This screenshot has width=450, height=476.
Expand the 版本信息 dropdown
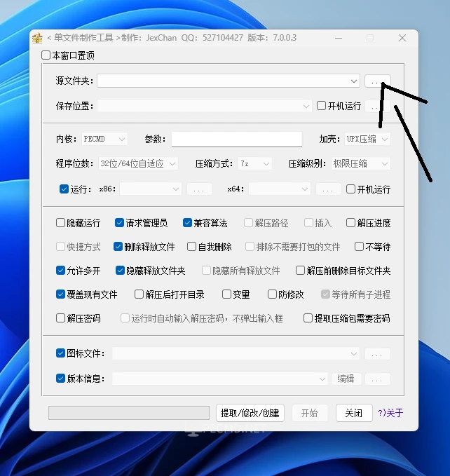(x=322, y=379)
